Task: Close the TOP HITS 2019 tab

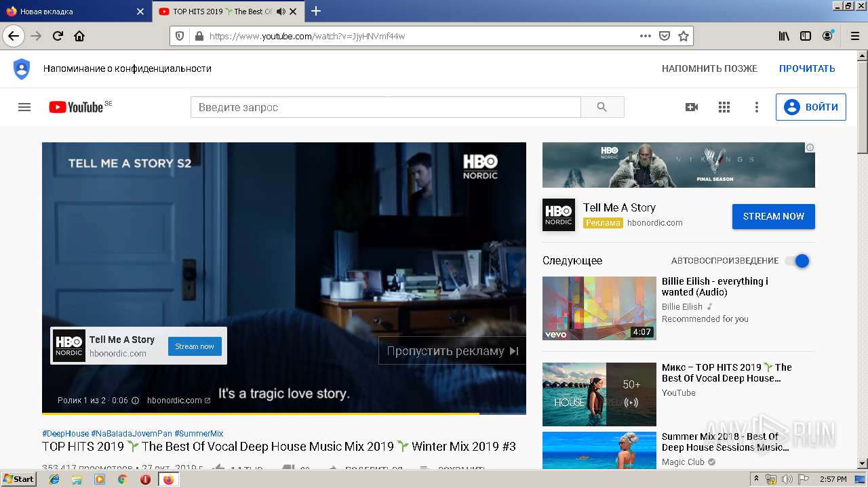Action: [293, 12]
